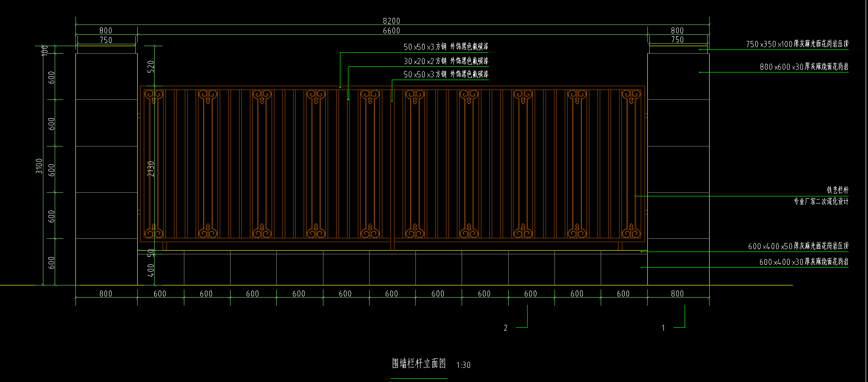Click the section marker number 2
This screenshot has height=382, width=868.
pos(505,328)
